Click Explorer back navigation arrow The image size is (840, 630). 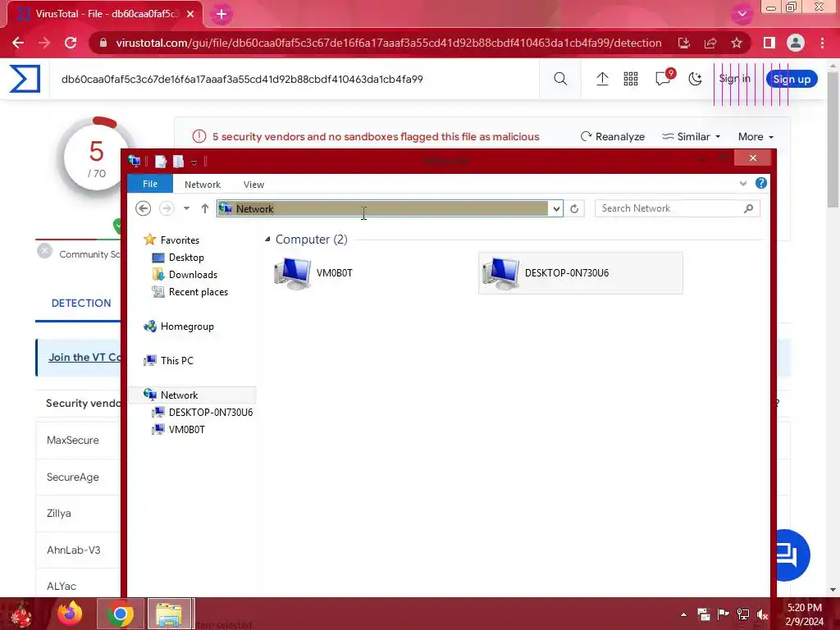tap(143, 208)
